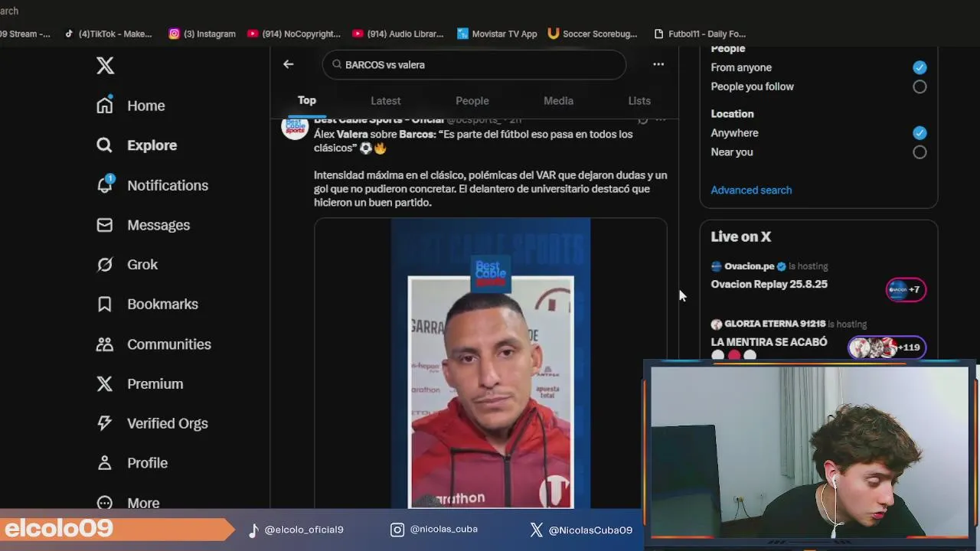Image resolution: width=980 pixels, height=551 pixels.
Task: Click the +119 listeners badge
Action: (x=887, y=347)
